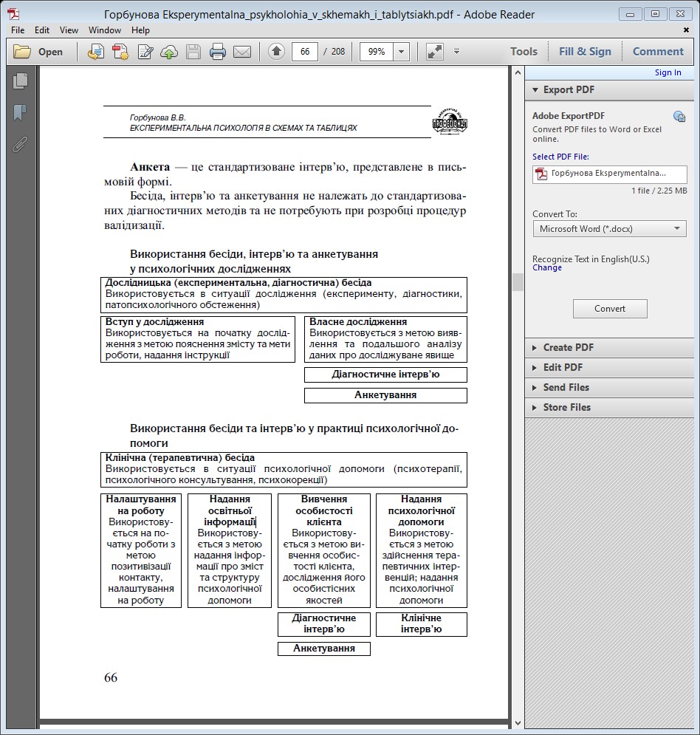Expand the Send Files section
Screen dimensions: 700x735
coord(566,387)
